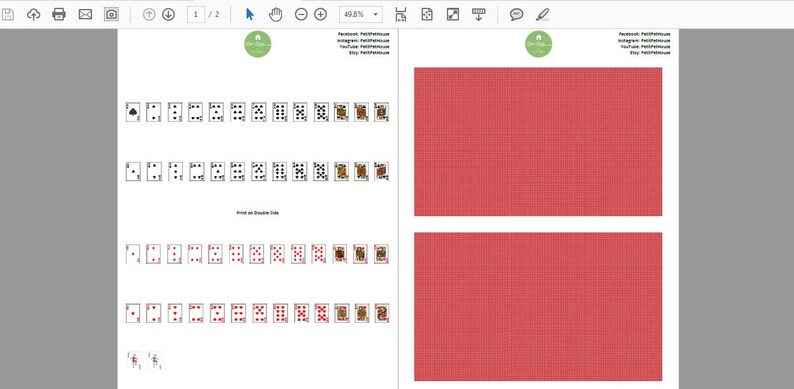Click the Save file icon
This screenshot has height=389, width=794.
click(8, 14)
